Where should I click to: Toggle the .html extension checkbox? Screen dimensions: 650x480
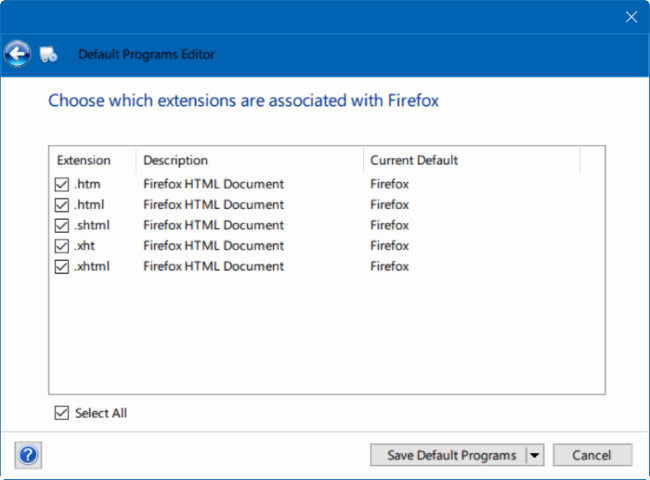(x=63, y=205)
